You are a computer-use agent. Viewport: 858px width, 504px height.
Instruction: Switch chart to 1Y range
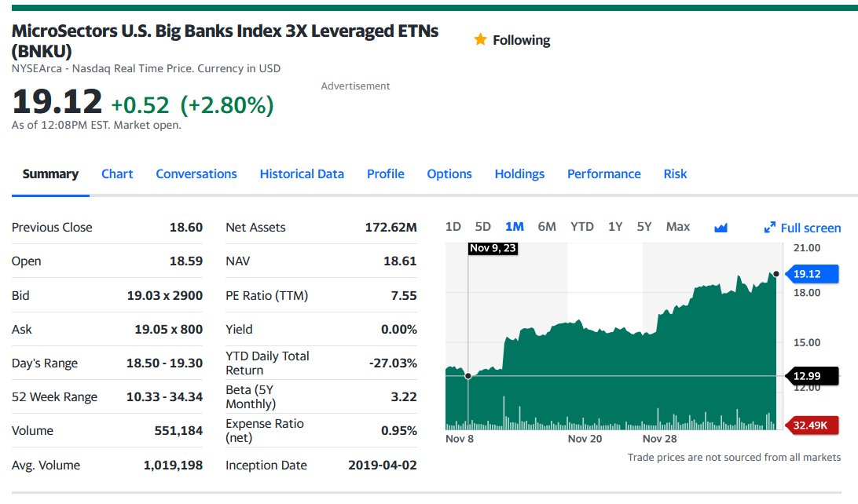click(615, 227)
